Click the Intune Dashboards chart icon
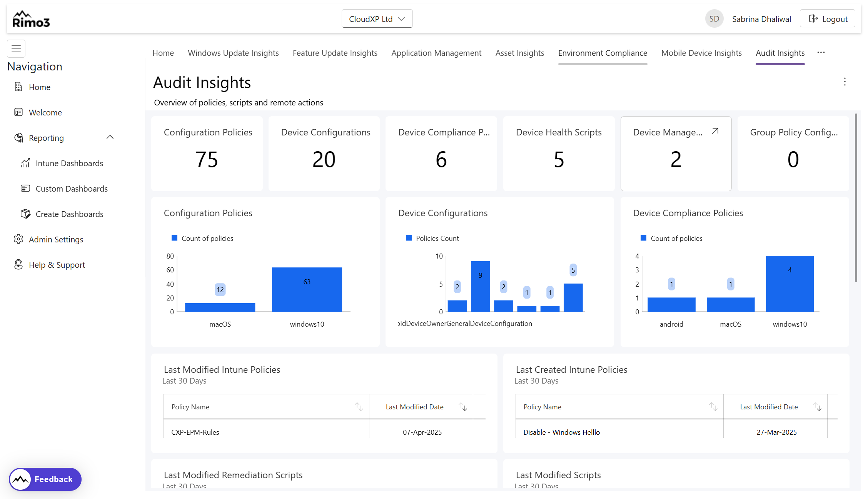This screenshot has width=868, height=499. tap(25, 163)
